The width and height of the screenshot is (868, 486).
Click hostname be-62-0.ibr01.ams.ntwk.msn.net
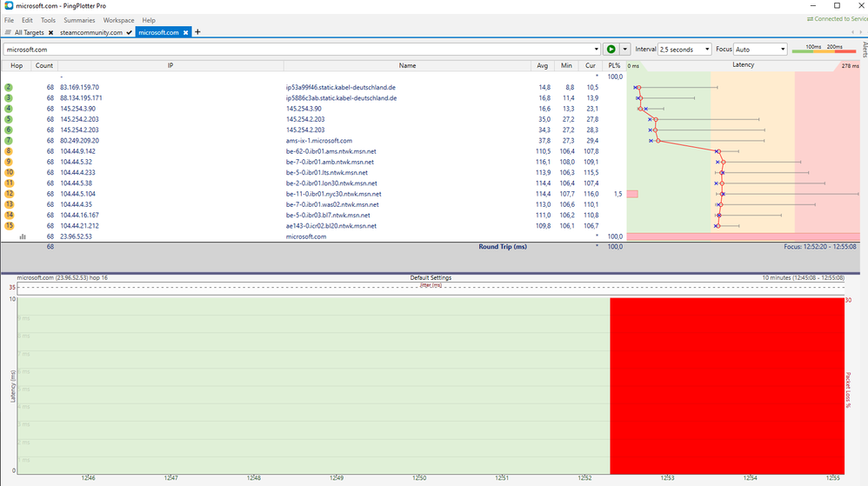331,151
